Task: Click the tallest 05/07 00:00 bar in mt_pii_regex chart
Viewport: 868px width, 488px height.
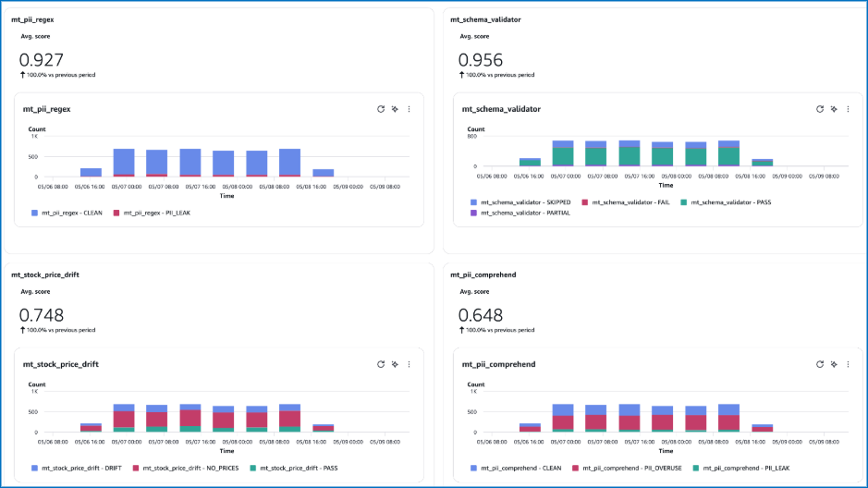Action: click(x=124, y=163)
